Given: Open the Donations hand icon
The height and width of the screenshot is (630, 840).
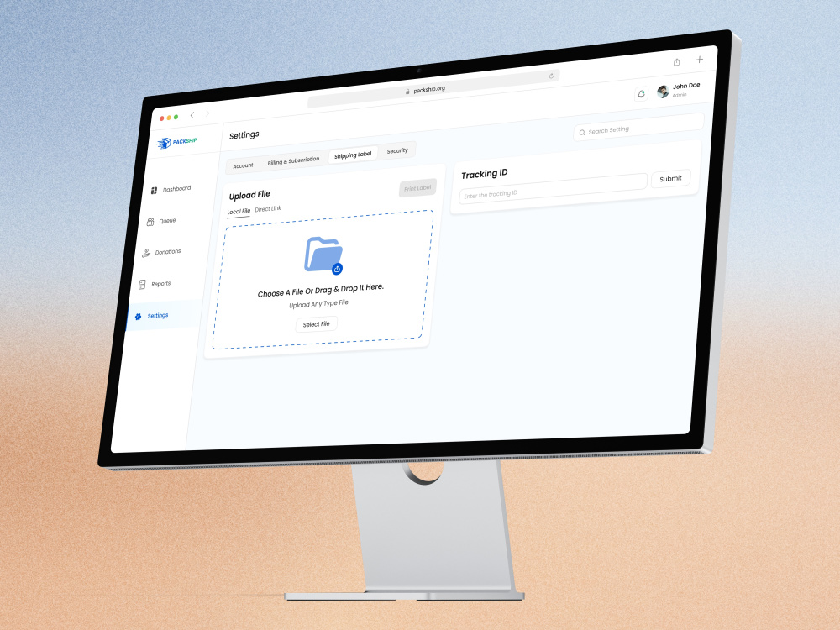Looking at the screenshot, I should click(145, 253).
